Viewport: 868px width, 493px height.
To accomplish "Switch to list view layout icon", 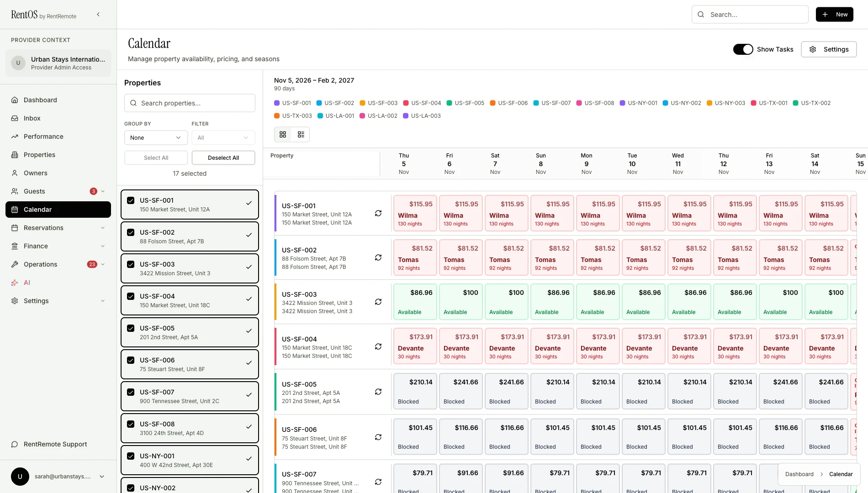I will pos(301,135).
